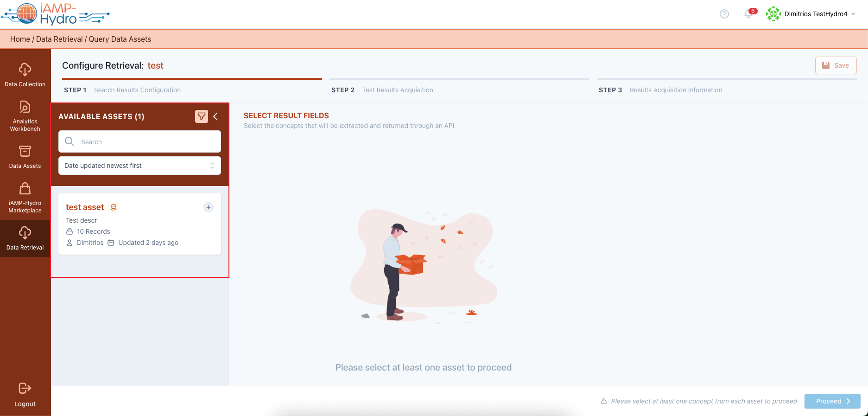Open the Date updated newest first dropdown

pos(139,166)
